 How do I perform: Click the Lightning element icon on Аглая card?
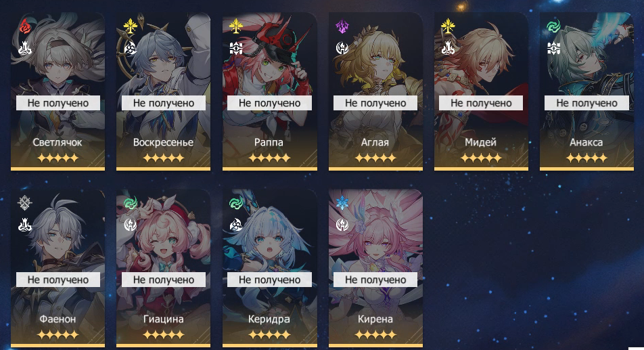tap(342, 26)
